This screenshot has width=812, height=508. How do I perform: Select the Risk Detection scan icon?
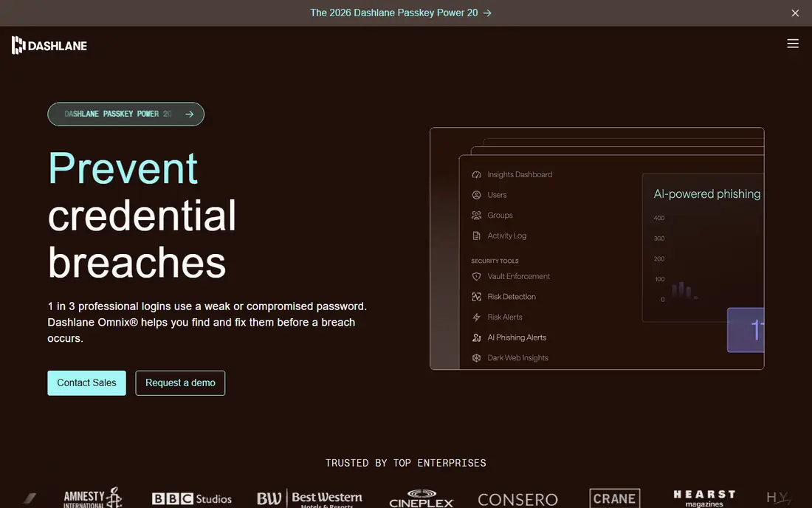click(x=476, y=297)
